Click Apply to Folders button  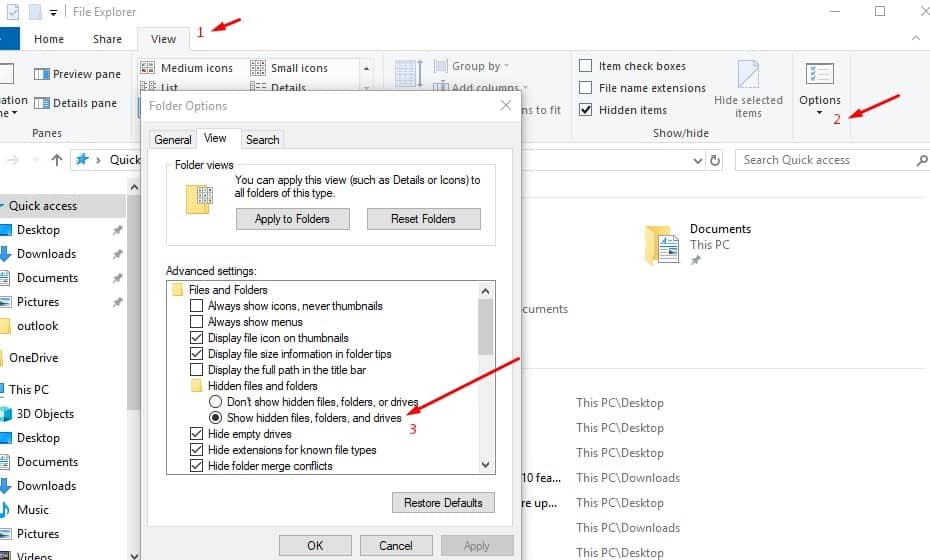tap(292, 219)
